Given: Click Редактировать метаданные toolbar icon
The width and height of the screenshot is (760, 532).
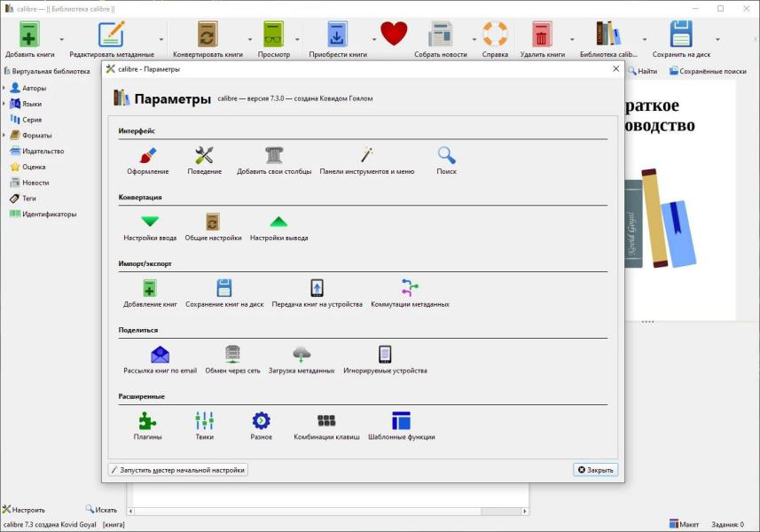Looking at the screenshot, I should click(112, 39).
